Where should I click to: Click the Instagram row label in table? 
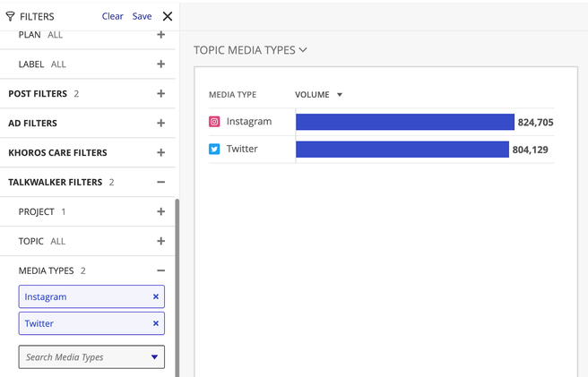(249, 122)
